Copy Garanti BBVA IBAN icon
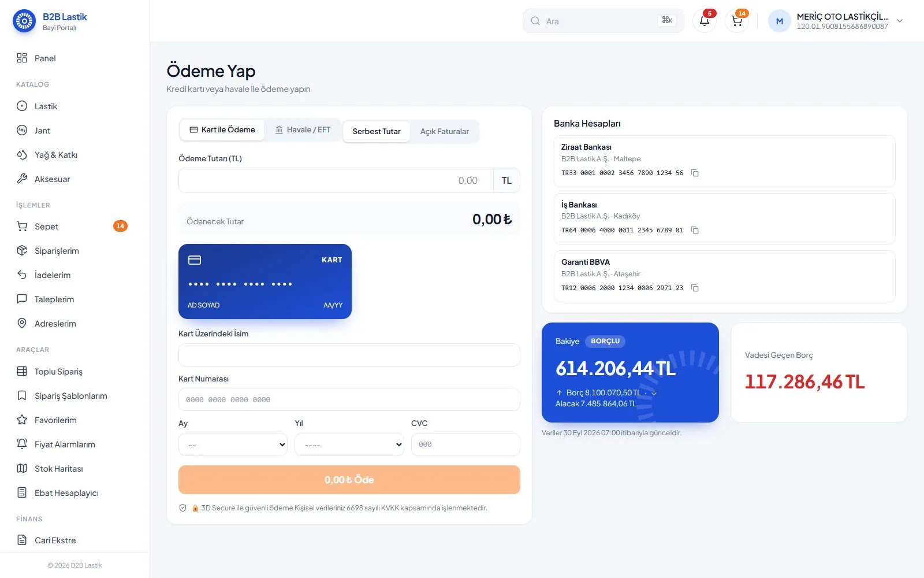Viewport: 924px width, 578px height. pos(695,288)
